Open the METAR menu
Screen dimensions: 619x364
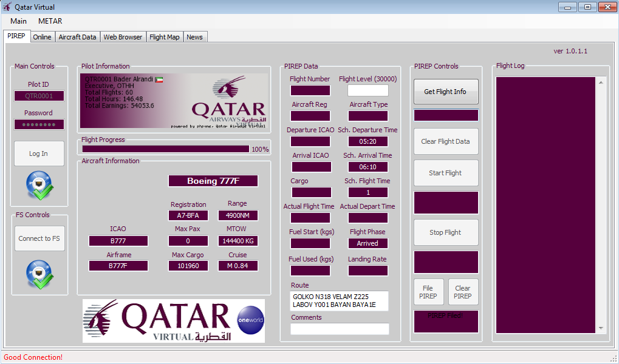(50, 21)
